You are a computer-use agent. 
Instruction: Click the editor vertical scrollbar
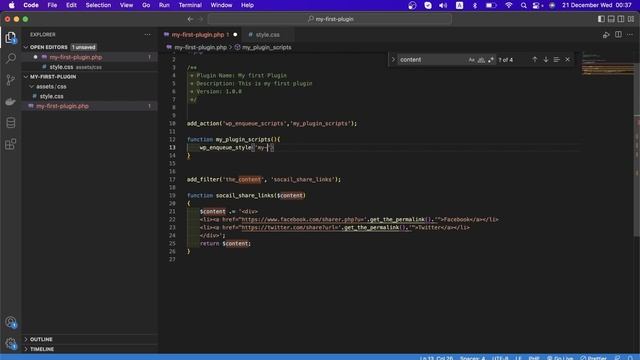[637, 176]
